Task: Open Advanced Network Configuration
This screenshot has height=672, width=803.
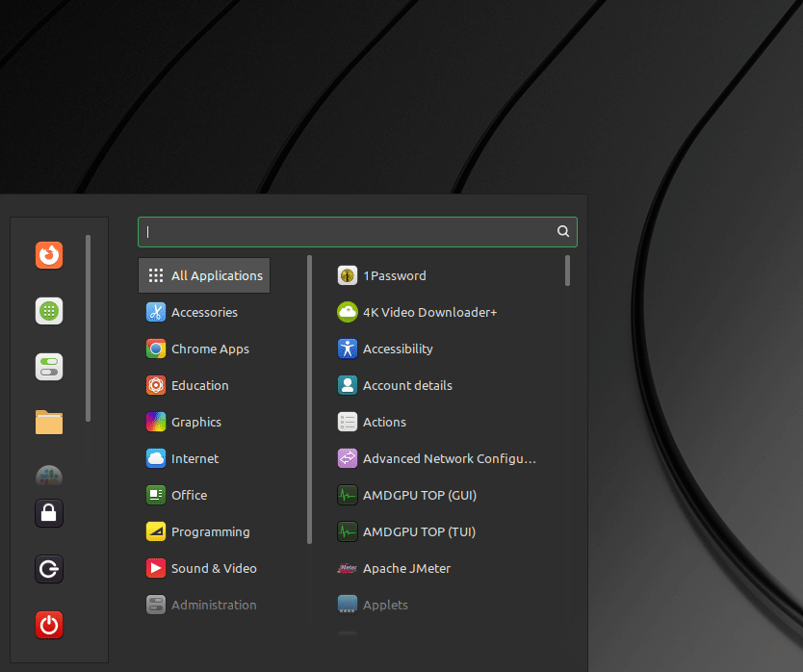Action: click(x=449, y=459)
